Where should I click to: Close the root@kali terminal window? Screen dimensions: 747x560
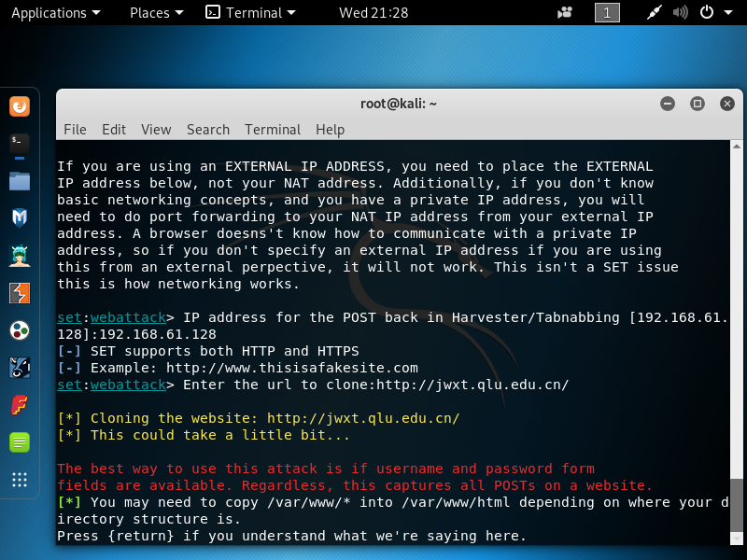pos(727,104)
